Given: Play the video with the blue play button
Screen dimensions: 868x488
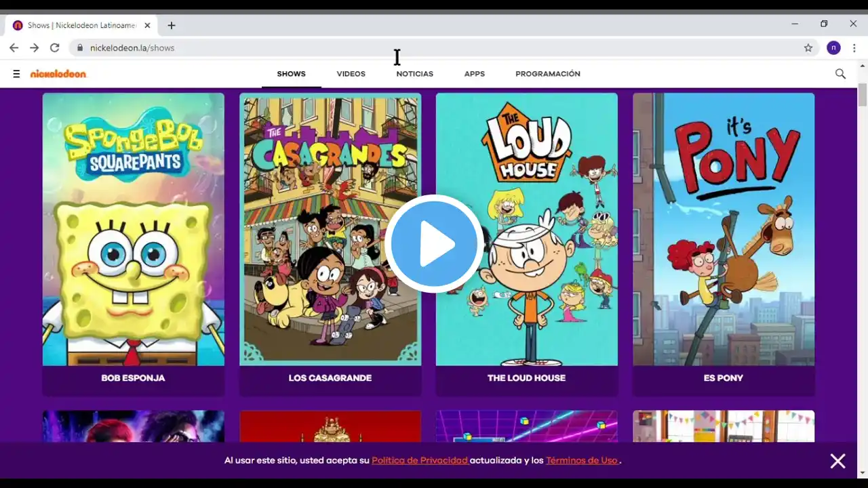Looking at the screenshot, I should (x=434, y=244).
